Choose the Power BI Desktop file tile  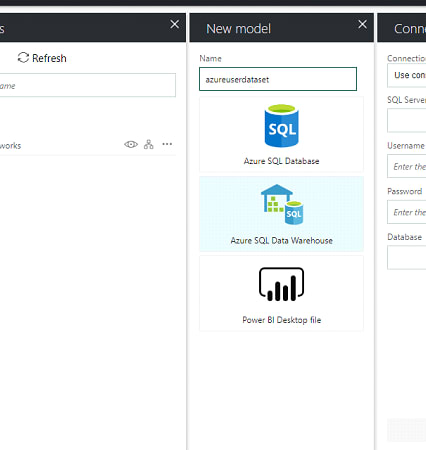pyautogui.click(x=281, y=293)
